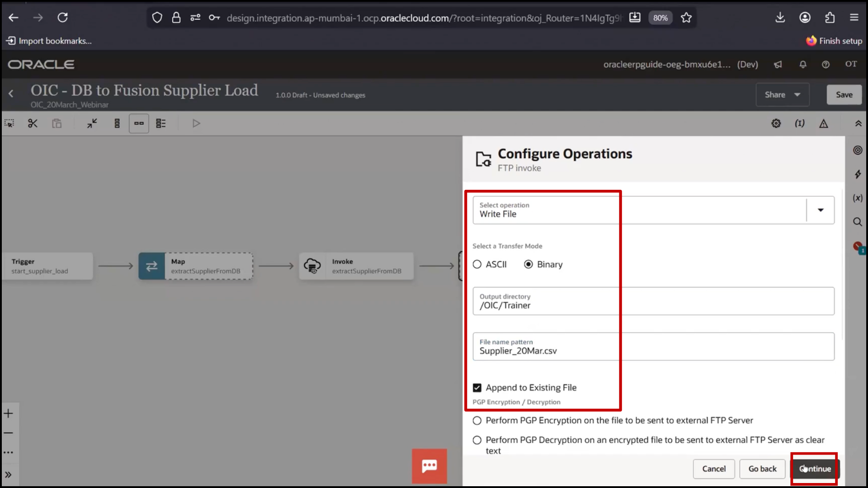The height and width of the screenshot is (488, 868).
Task: Click the site padlock icon
Action: [176, 18]
